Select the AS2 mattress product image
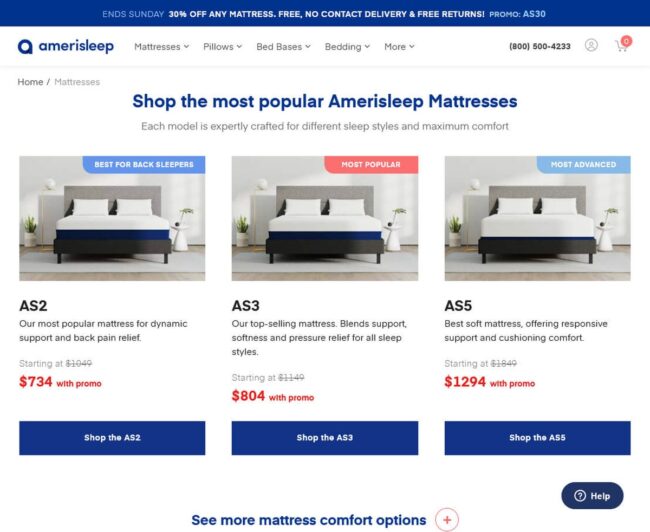Screen dimensions: 650x532 click(x=112, y=218)
